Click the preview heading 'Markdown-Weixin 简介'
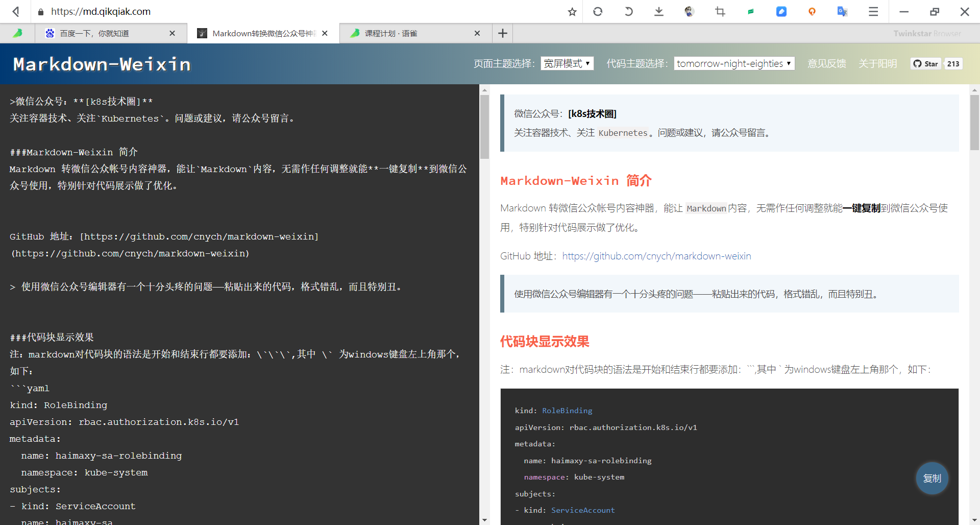Image resolution: width=980 pixels, height=525 pixels. pyautogui.click(x=576, y=181)
